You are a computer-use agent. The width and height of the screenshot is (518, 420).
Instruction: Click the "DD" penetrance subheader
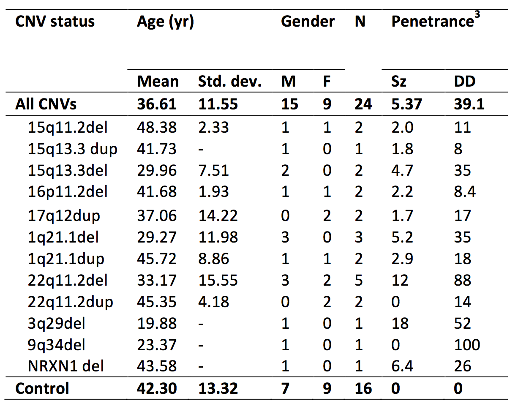click(x=464, y=81)
